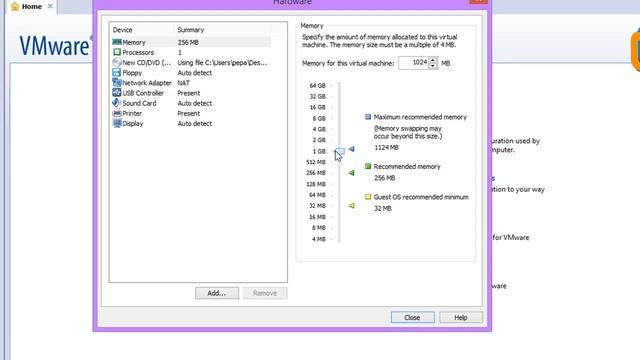The height and width of the screenshot is (360, 640).
Task: Click the Display device icon
Action: [x=117, y=123]
